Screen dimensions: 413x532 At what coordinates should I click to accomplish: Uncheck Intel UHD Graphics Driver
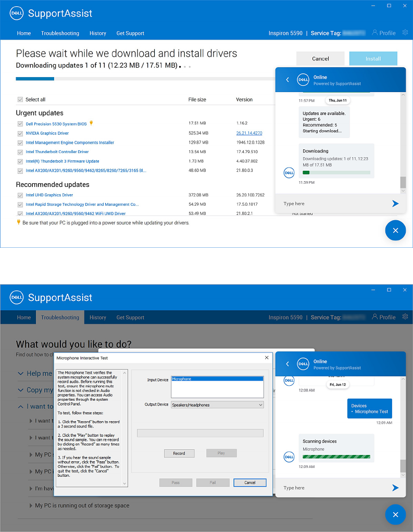coord(20,195)
